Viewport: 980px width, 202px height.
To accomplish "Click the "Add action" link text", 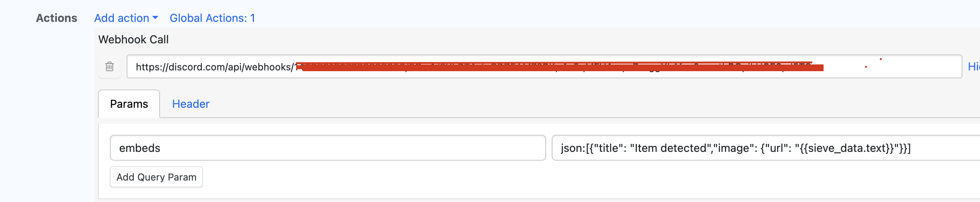I will [x=121, y=18].
